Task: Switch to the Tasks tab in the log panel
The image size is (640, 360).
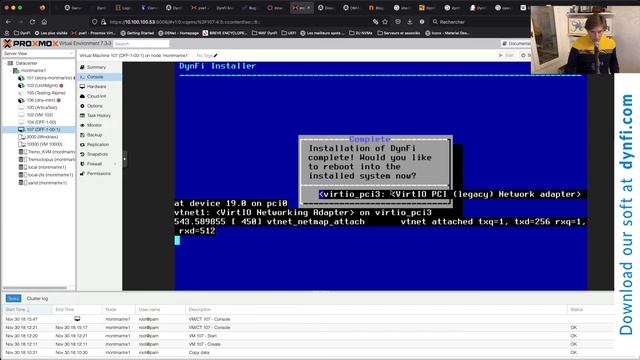Action: pos(13,299)
